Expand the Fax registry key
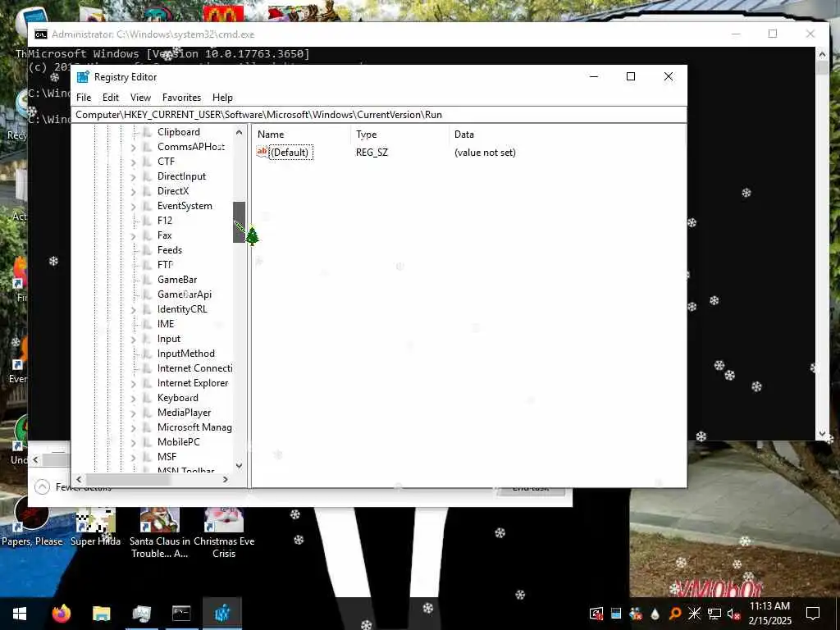 click(134, 235)
